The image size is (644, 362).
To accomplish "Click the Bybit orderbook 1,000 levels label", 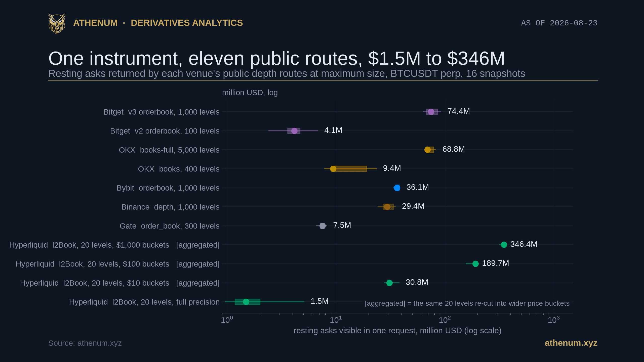I will pos(168,188).
